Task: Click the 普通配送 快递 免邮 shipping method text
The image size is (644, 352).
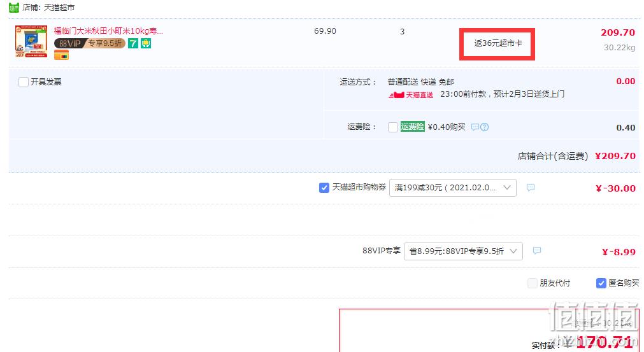Action: point(420,81)
